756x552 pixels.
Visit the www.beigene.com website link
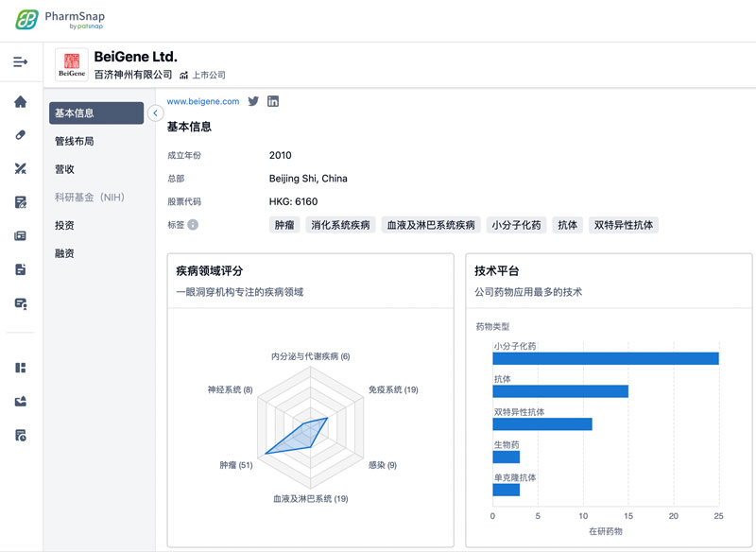203,101
